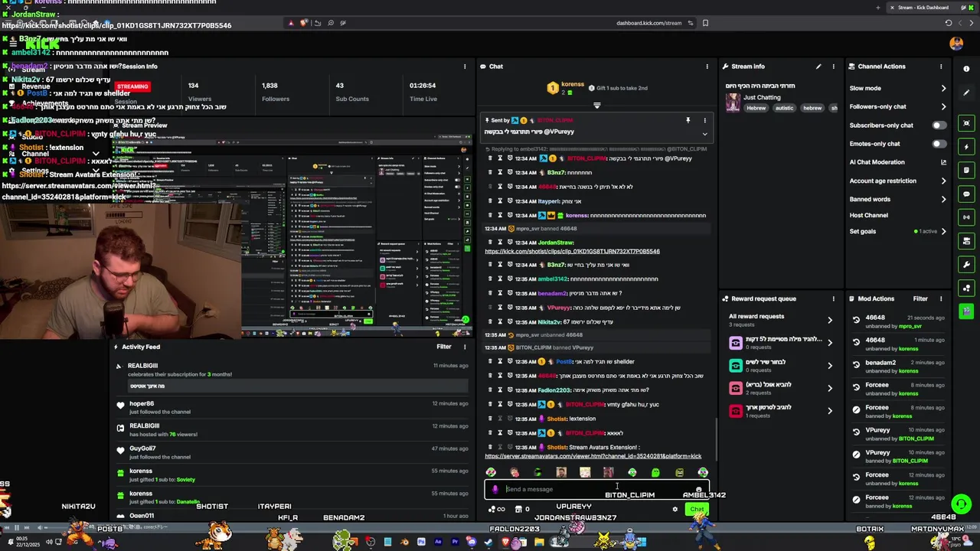The width and height of the screenshot is (980, 551).
Task: Collapse the pinned message chevron
Action: [704, 135]
